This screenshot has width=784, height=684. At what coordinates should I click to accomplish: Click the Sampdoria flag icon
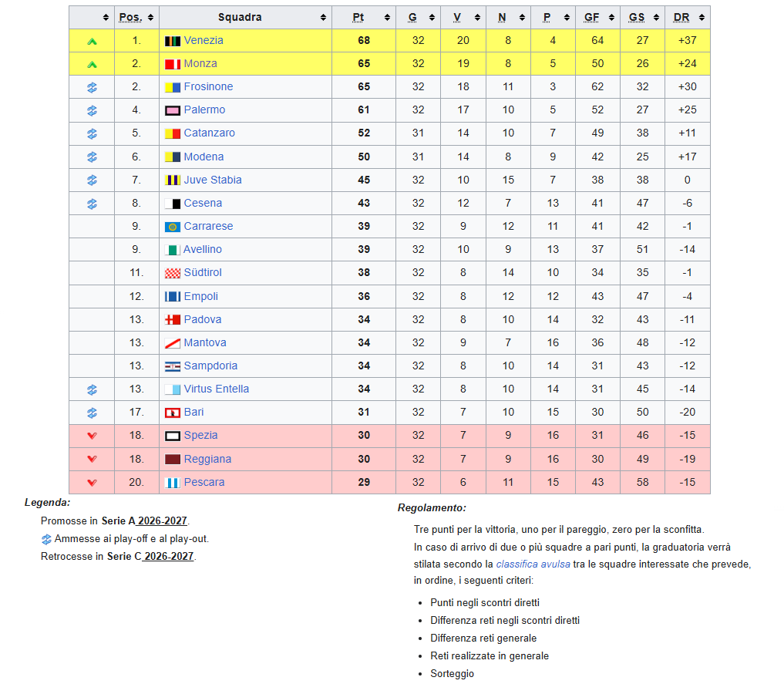(x=173, y=366)
